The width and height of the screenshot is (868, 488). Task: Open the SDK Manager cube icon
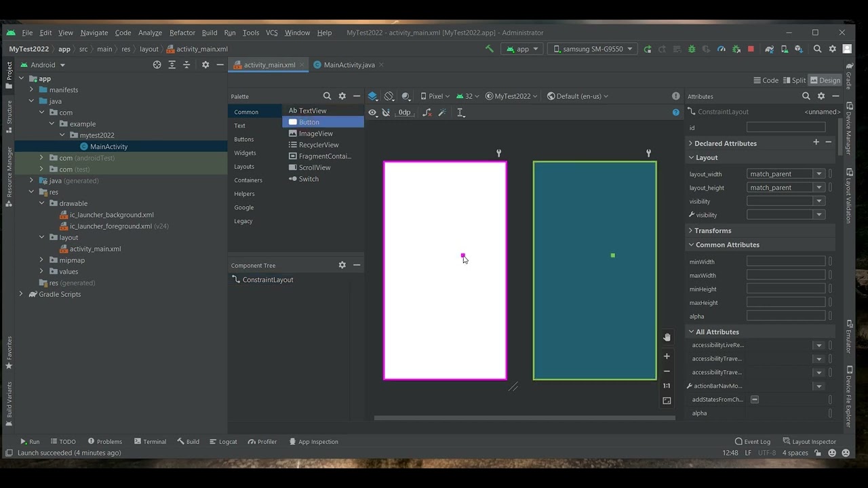tap(799, 49)
